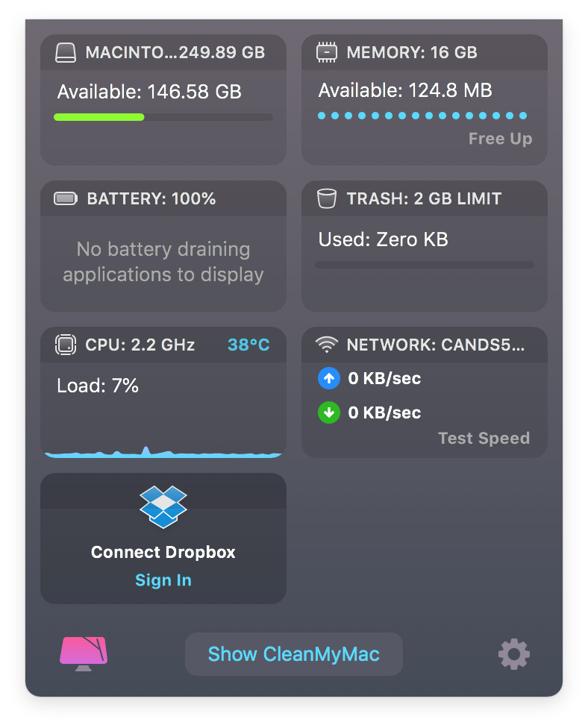Click the green disk usage bar

pos(99,117)
